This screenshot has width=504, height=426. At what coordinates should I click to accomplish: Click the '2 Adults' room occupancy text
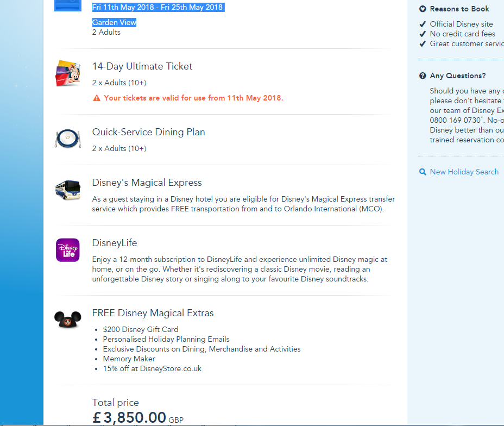coord(106,32)
